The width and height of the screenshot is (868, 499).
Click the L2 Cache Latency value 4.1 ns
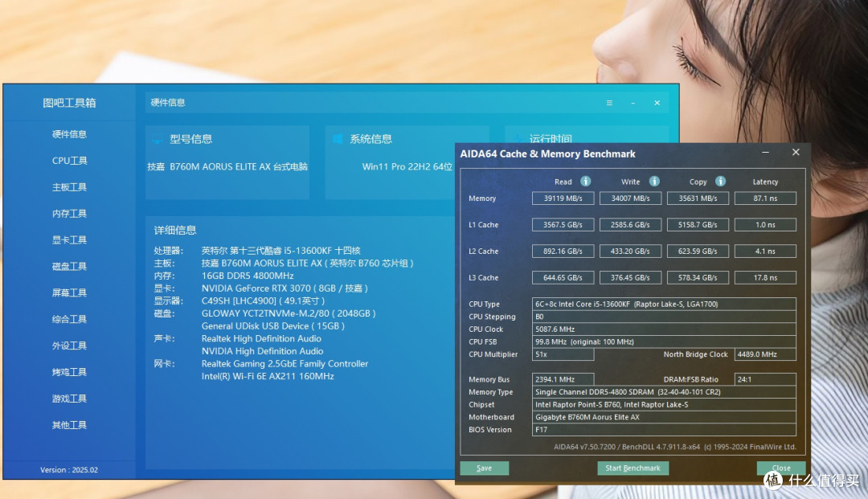pos(765,252)
